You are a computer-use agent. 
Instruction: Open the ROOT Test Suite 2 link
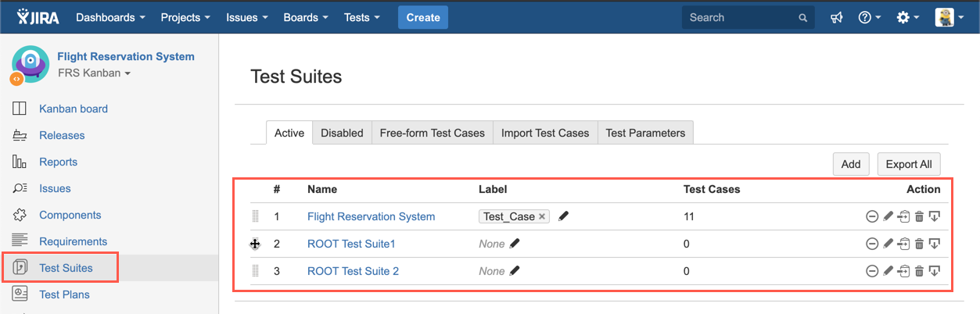(x=353, y=271)
